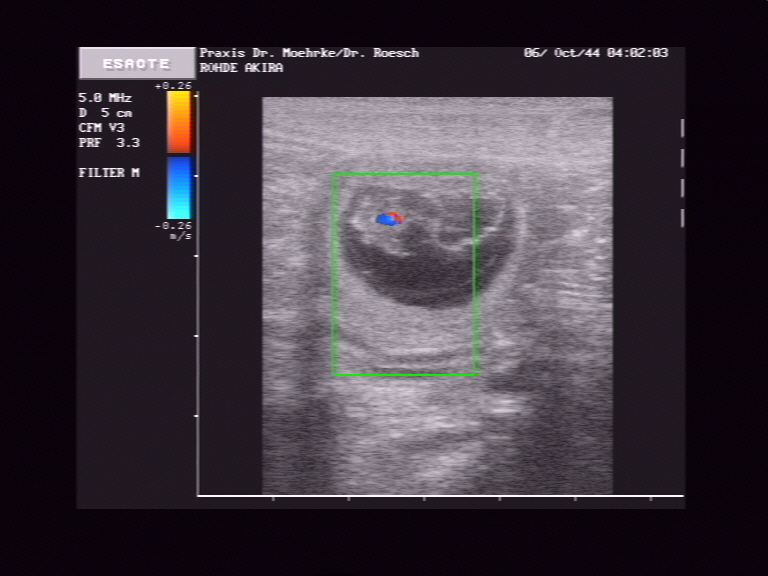Image resolution: width=768 pixels, height=576 pixels.
Task: Click the 'D 5 cm' depth text
Action: tap(105, 113)
